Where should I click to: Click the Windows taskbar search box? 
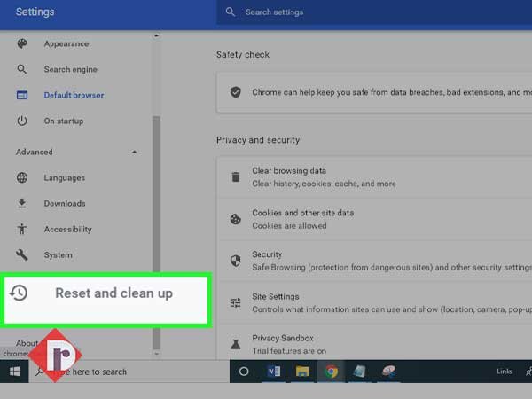129,372
